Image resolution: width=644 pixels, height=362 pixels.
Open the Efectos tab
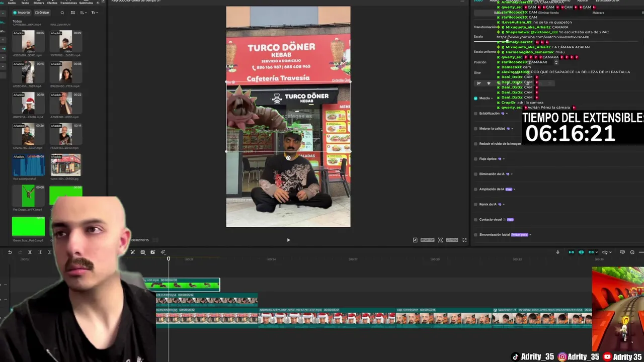pyautogui.click(x=52, y=3)
